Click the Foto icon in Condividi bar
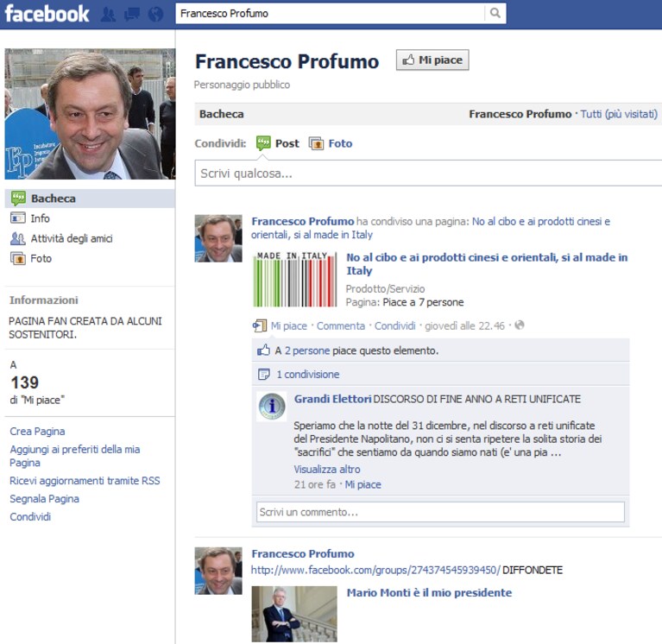 316,143
